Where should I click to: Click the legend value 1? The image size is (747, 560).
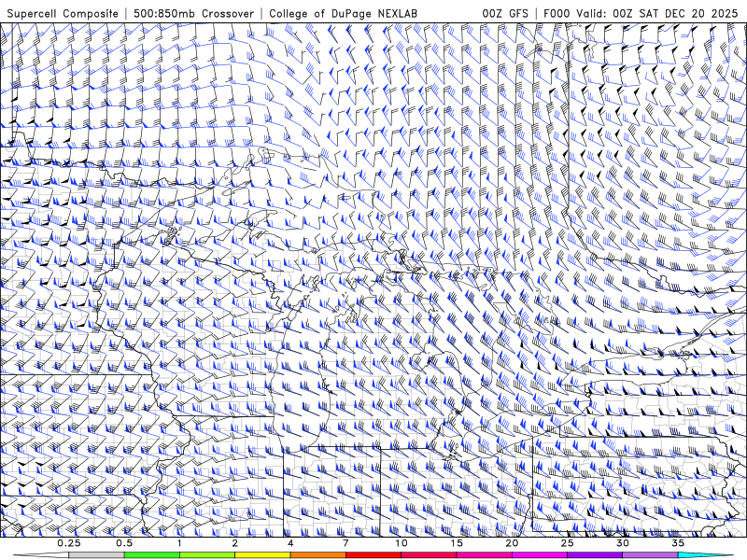pos(179,543)
